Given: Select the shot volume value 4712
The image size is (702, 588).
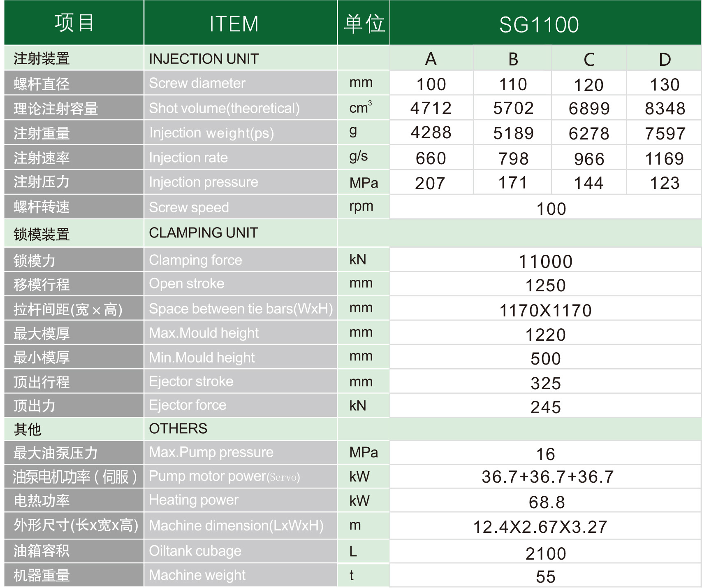Looking at the screenshot, I should [429, 108].
